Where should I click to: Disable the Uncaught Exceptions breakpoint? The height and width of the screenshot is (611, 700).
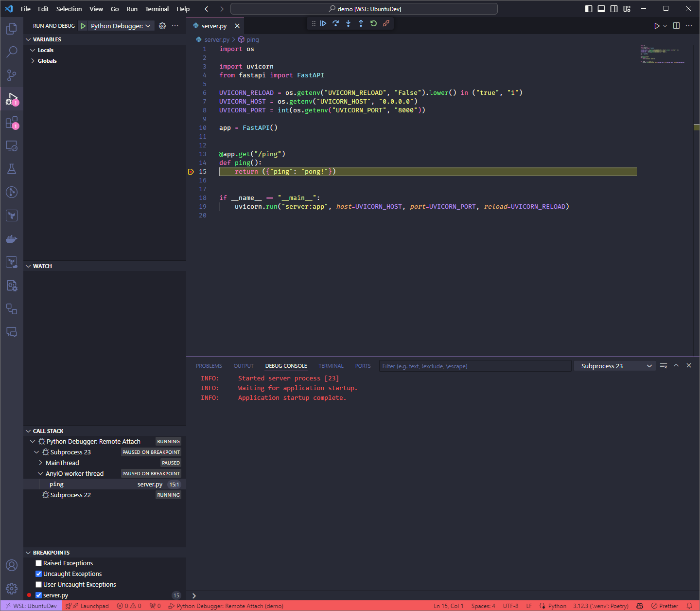point(38,574)
